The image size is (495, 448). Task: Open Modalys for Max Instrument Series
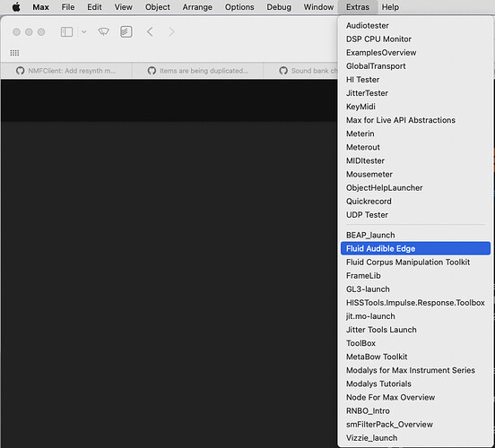click(x=415, y=370)
